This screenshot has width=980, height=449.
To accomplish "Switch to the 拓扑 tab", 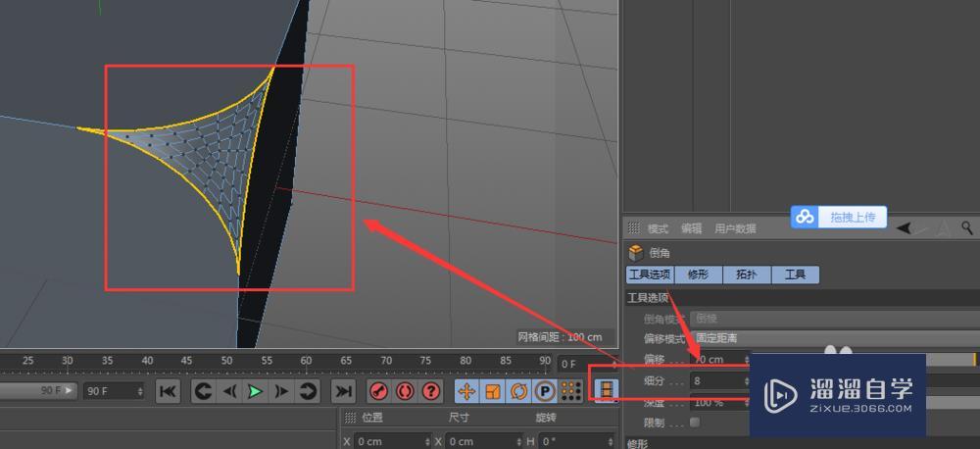I will click(746, 274).
